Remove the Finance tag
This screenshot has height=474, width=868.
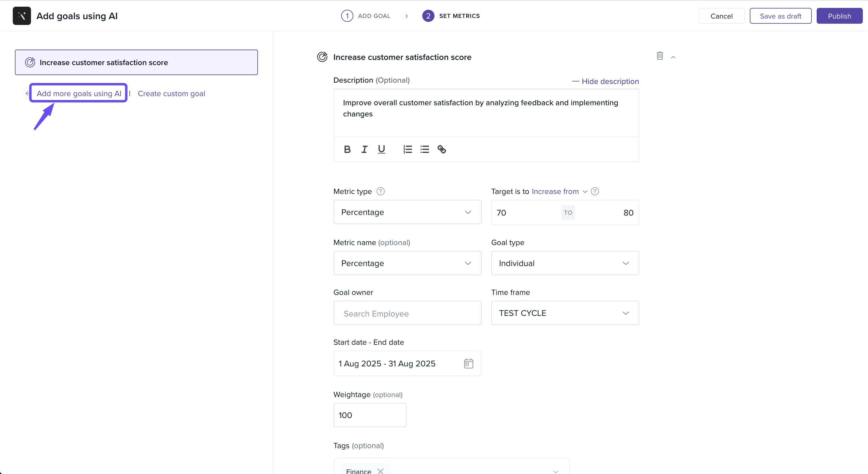point(380,471)
